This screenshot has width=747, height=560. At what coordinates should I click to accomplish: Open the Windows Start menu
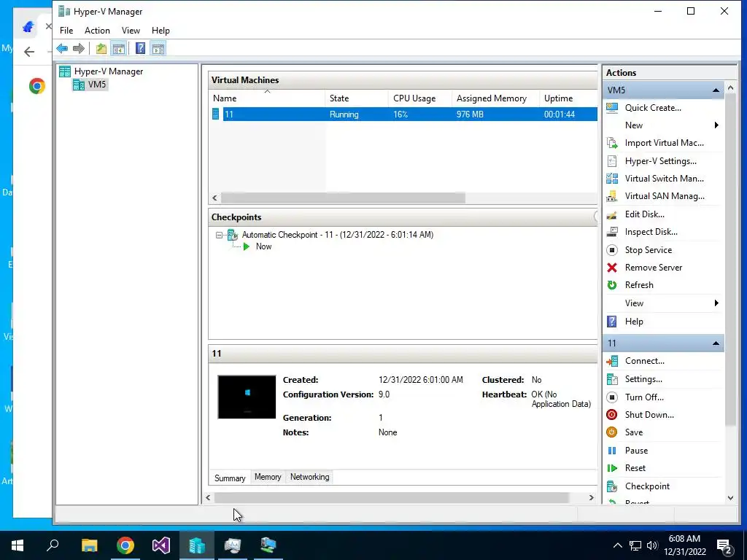[x=18, y=545]
